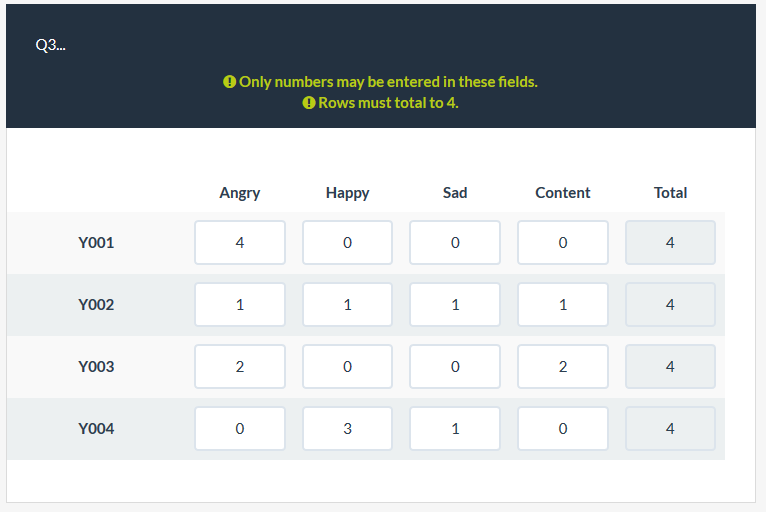Click the Angry input for row Y004

point(240,429)
